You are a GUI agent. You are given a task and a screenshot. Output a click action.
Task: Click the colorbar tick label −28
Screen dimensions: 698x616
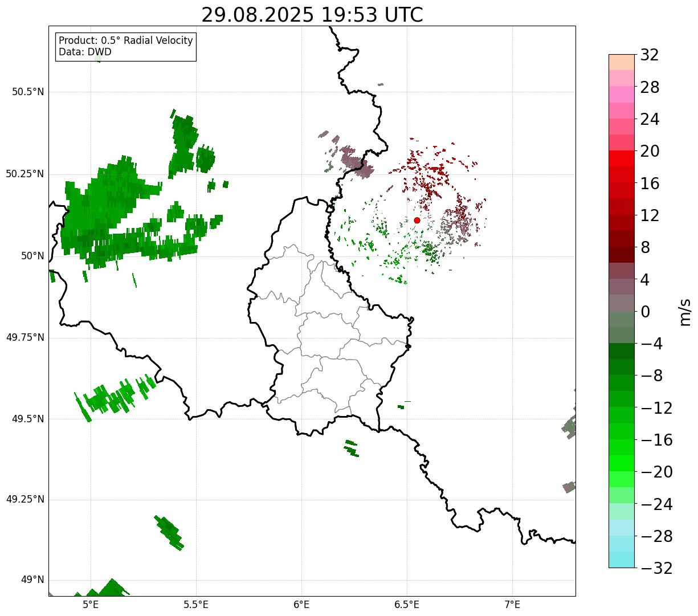[x=656, y=536]
